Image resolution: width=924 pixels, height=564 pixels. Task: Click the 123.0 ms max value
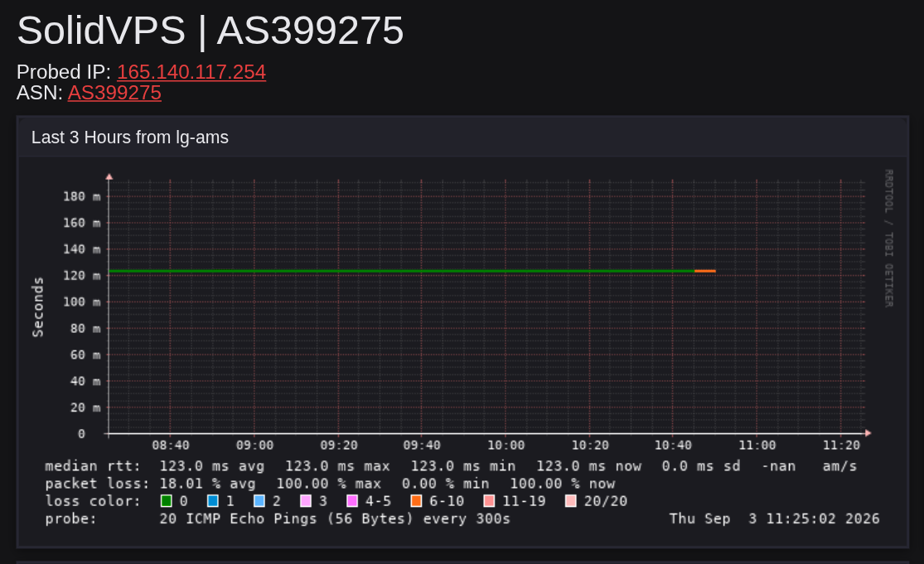tap(337, 466)
